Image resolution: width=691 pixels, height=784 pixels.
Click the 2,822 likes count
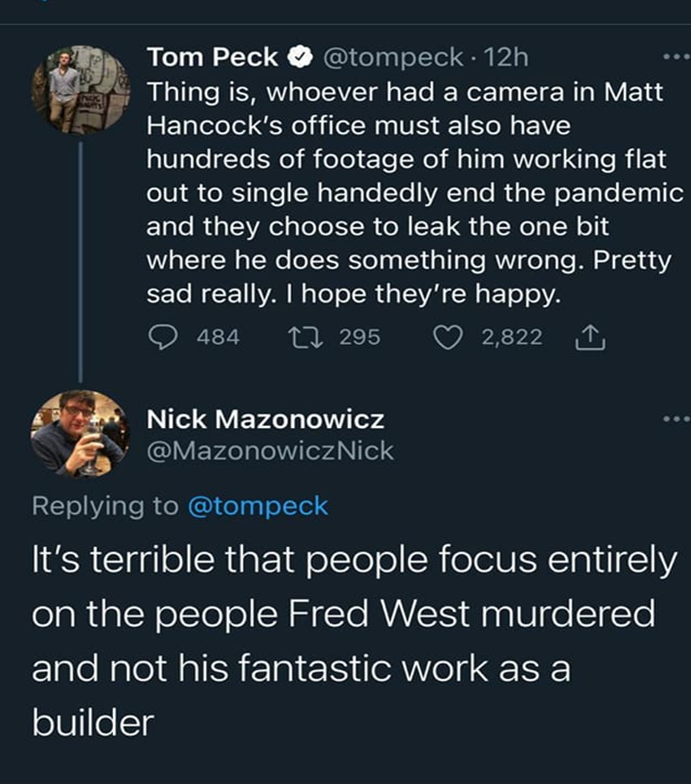(x=511, y=337)
